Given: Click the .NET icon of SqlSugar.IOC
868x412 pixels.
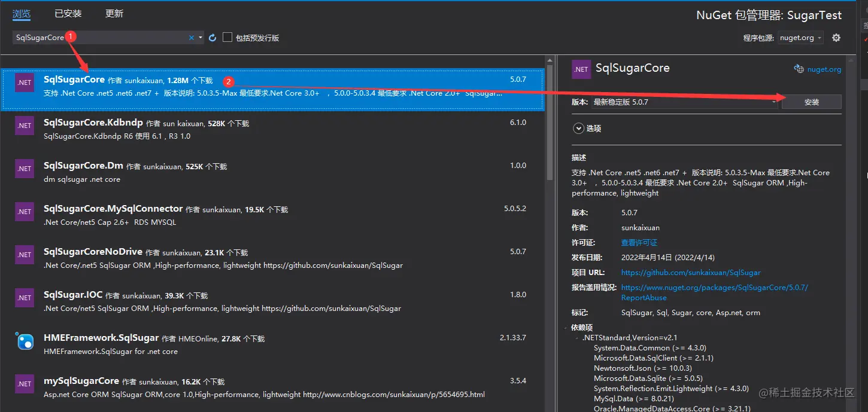Looking at the screenshot, I should pyautogui.click(x=25, y=298).
